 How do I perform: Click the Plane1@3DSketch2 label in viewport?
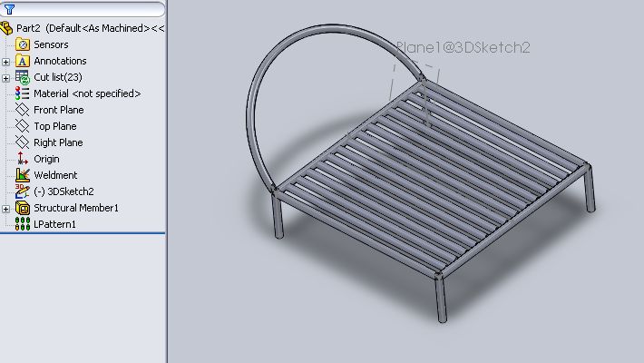463,48
